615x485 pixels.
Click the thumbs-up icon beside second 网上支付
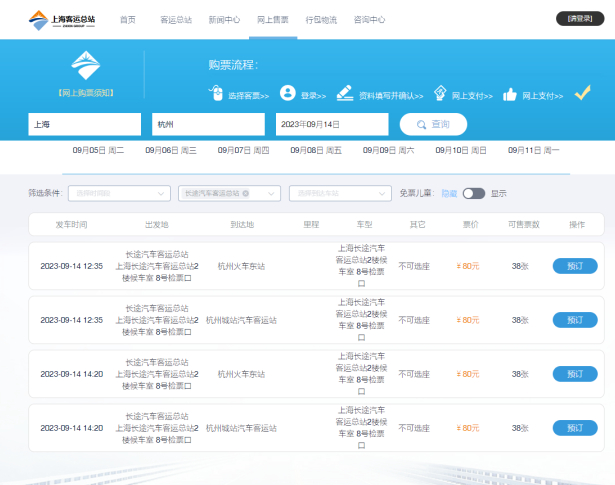click(x=510, y=94)
